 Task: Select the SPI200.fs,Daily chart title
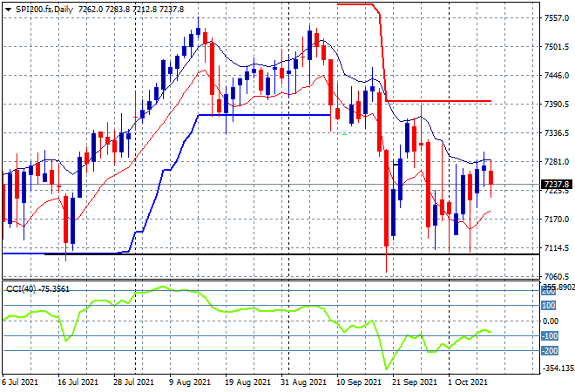coord(44,10)
